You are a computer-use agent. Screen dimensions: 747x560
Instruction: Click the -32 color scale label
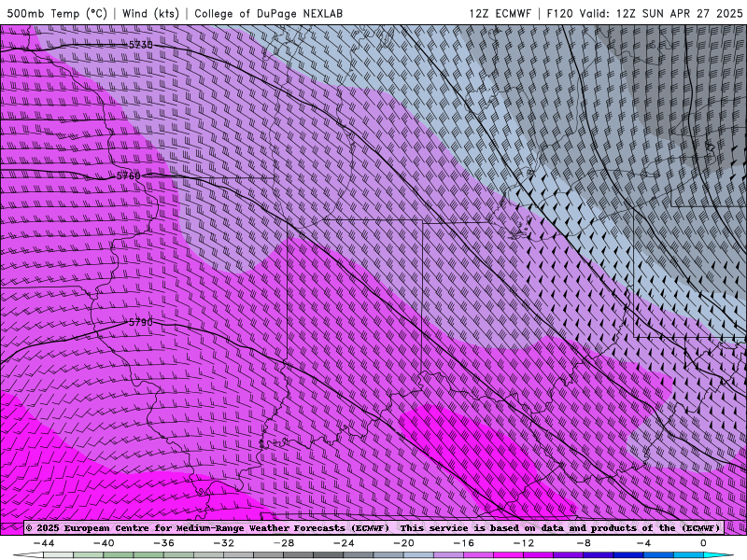coord(223,543)
